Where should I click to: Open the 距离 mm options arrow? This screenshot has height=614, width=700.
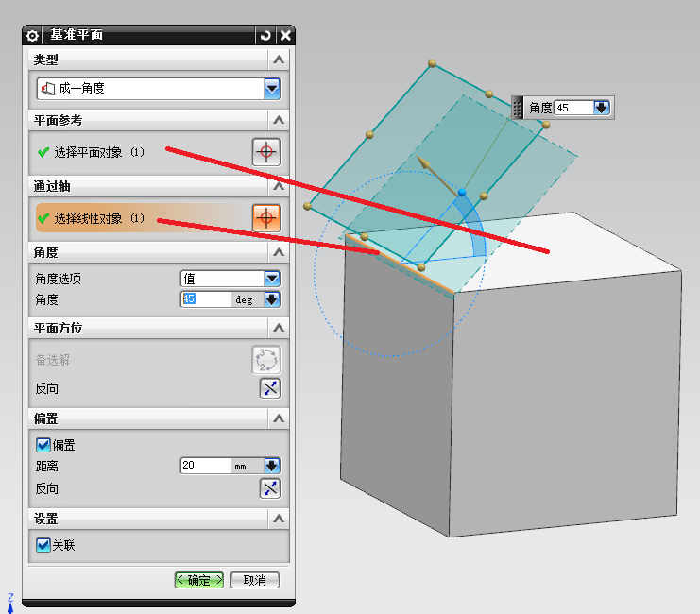pyautogui.click(x=272, y=466)
